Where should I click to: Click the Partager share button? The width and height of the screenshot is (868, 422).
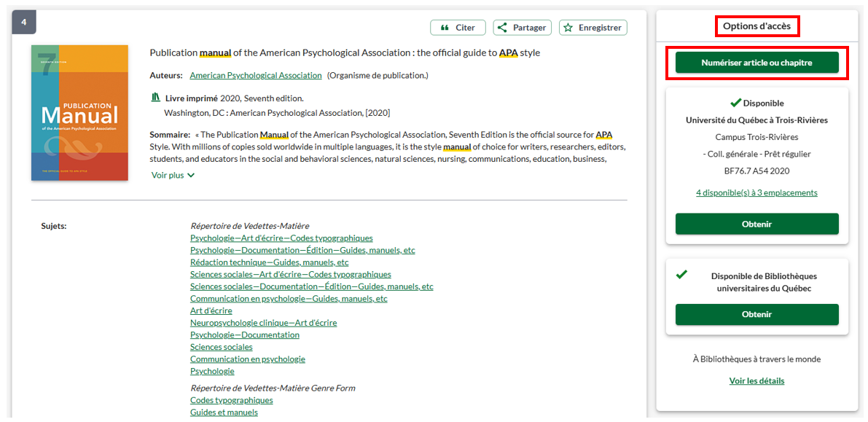[x=522, y=28]
